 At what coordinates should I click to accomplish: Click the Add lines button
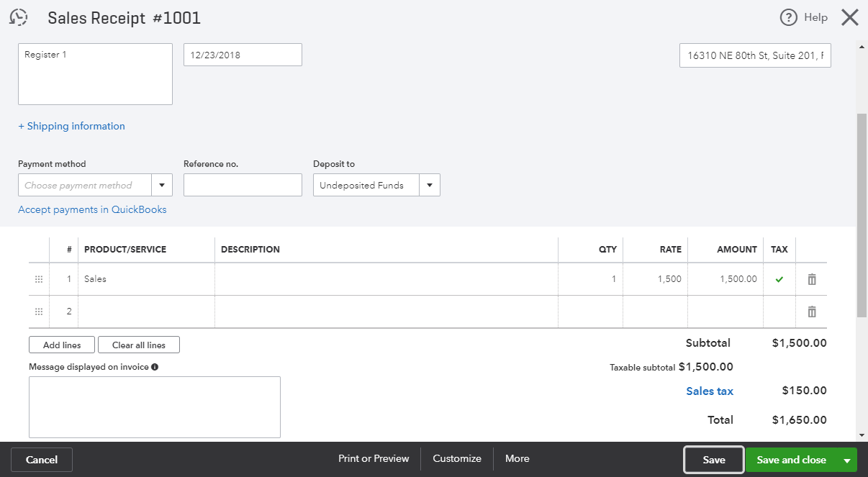pos(62,345)
